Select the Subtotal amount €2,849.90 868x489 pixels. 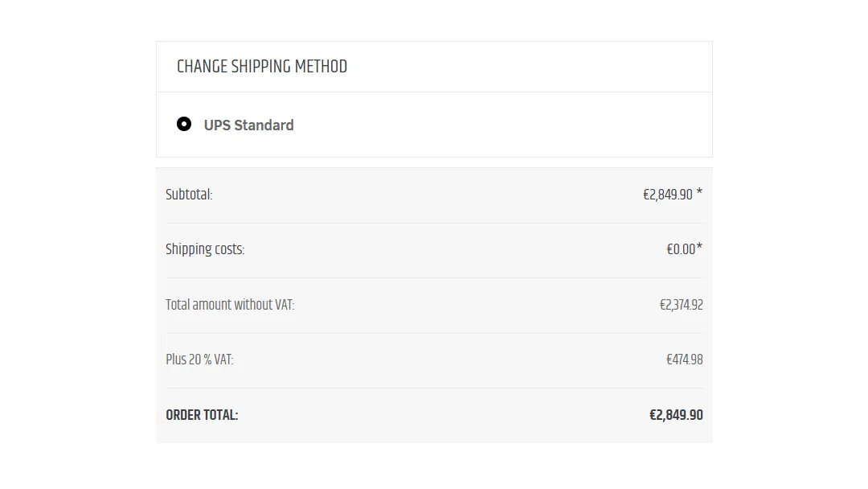pyautogui.click(x=668, y=194)
